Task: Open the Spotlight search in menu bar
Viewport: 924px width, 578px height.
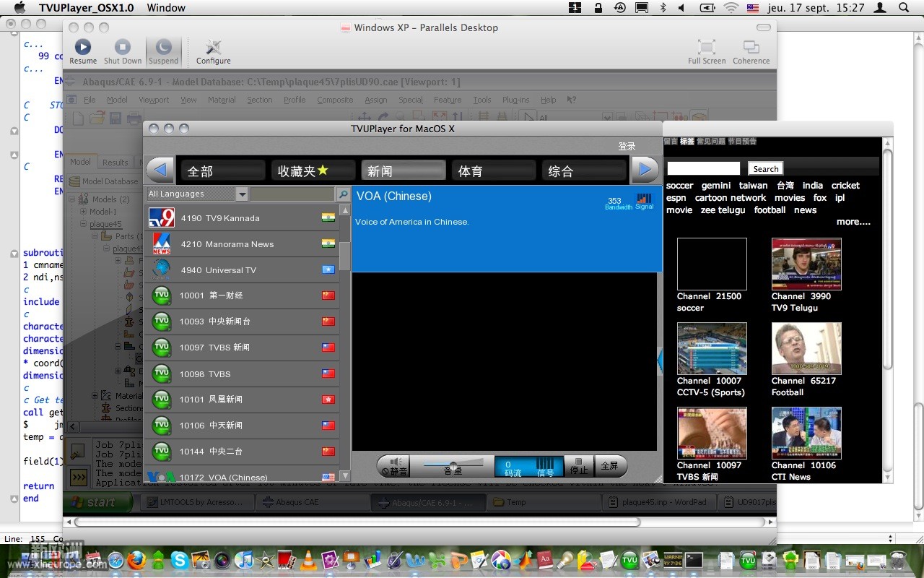Action: 904,7
